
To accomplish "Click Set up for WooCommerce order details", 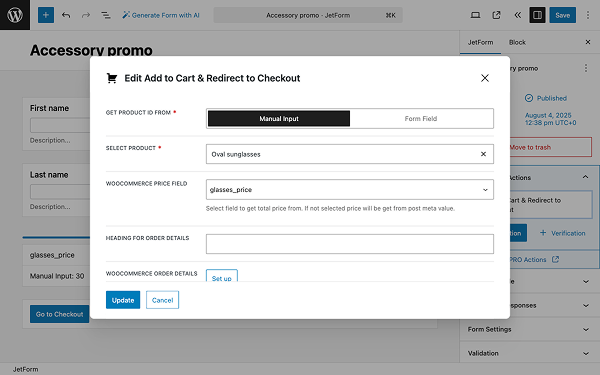I will tap(222, 276).
